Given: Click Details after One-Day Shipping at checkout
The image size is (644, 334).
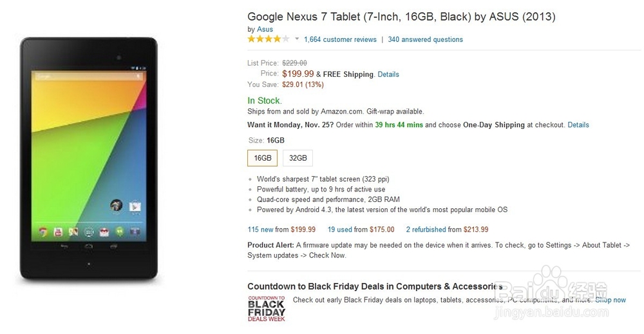Looking at the screenshot, I should point(578,124).
